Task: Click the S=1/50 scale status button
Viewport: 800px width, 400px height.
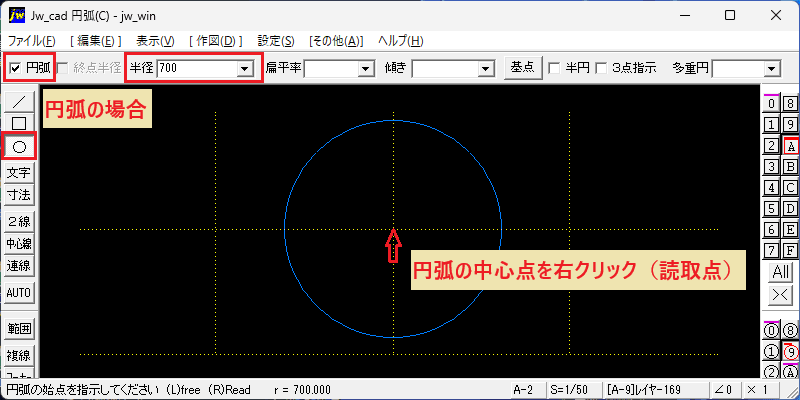Action: click(573, 390)
